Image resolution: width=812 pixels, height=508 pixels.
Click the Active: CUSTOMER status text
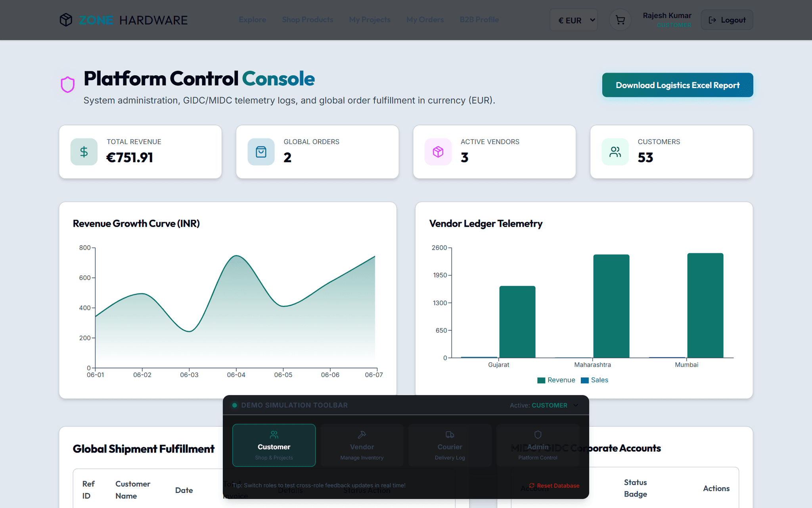click(x=538, y=405)
